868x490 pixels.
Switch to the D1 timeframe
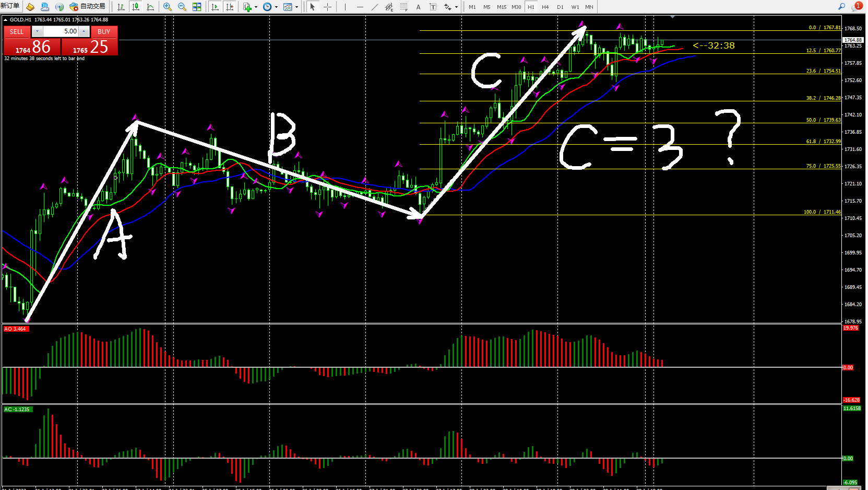[560, 7]
